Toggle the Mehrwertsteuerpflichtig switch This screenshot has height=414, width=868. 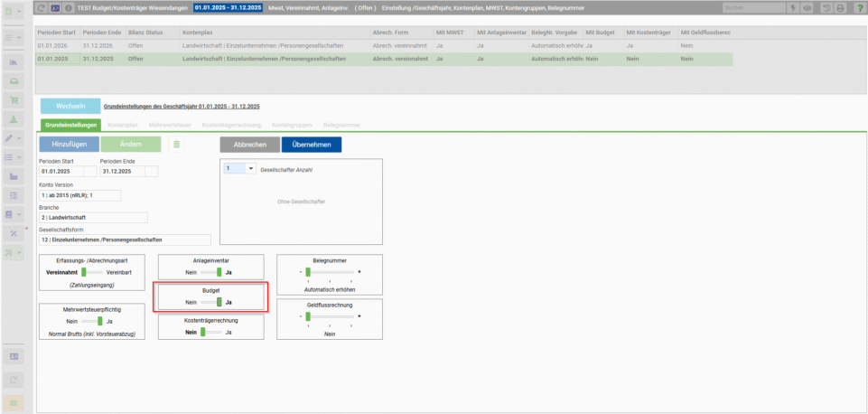tap(91, 320)
